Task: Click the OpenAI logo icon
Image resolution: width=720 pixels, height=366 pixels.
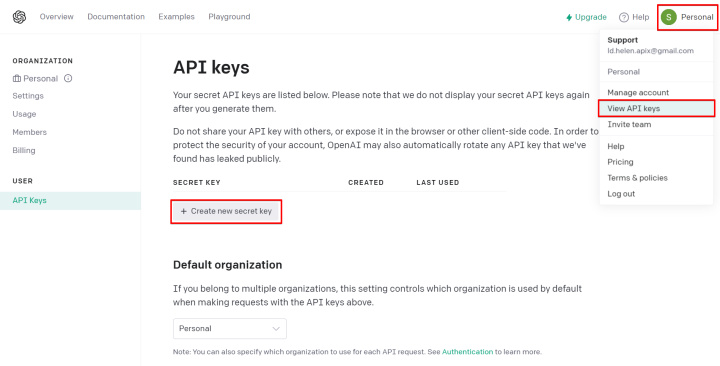Action: [x=19, y=17]
